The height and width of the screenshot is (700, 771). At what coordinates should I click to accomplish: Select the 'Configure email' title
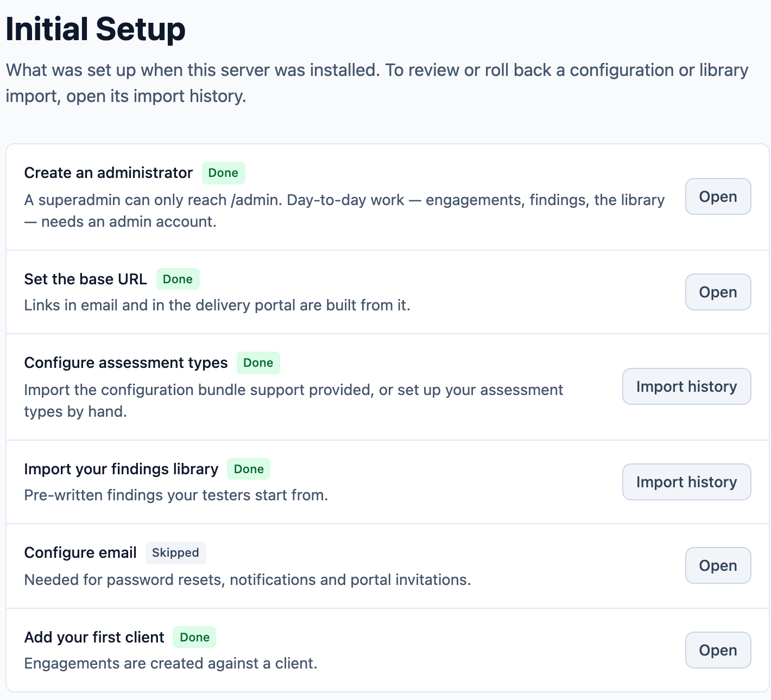coord(80,552)
